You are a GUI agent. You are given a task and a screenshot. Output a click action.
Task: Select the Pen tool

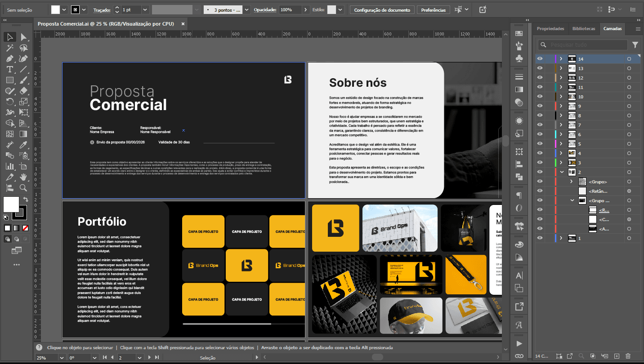pyautogui.click(x=9, y=58)
